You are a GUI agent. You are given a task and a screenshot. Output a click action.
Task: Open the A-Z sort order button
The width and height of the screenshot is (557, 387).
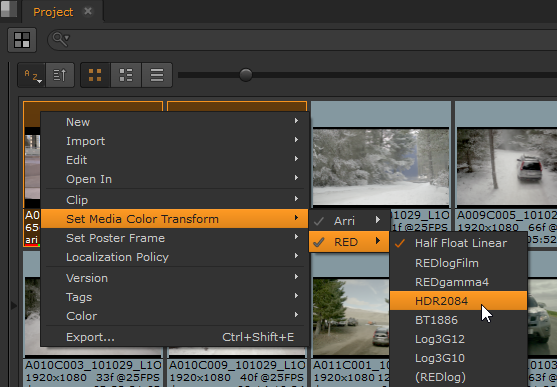tap(32, 75)
